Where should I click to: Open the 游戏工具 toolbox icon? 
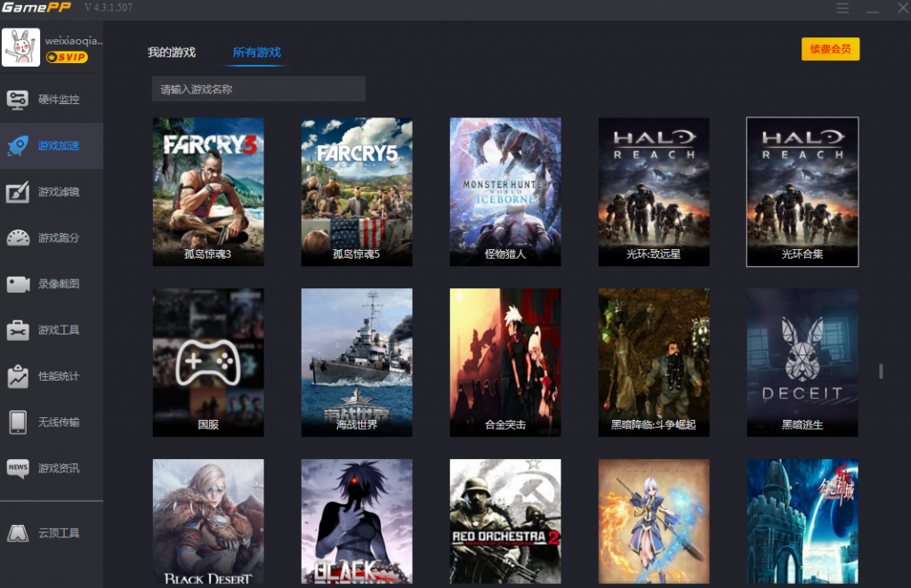coord(18,330)
